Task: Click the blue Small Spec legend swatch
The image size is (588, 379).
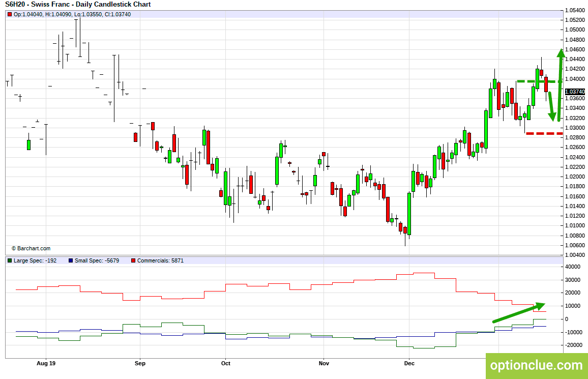Action: [71, 260]
